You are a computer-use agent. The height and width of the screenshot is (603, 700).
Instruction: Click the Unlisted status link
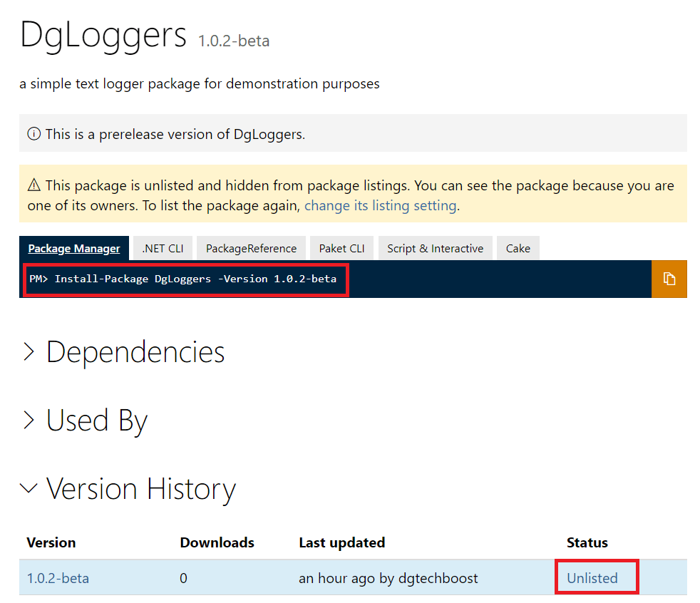592,578
